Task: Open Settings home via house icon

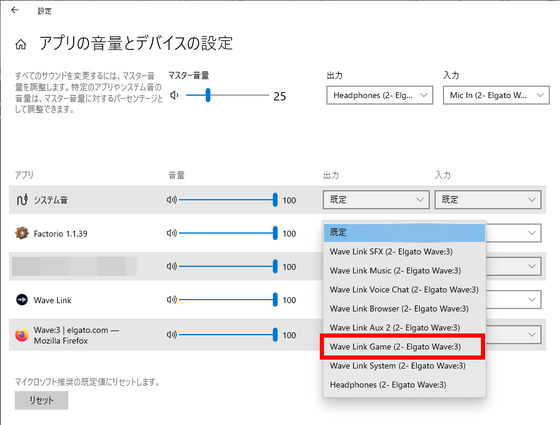Action: click(21, 45)
